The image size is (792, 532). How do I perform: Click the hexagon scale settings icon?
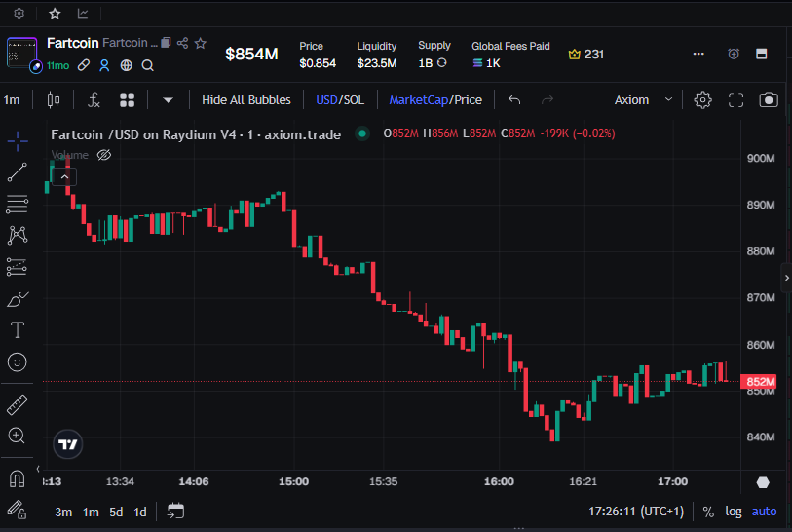click(763, 482)
